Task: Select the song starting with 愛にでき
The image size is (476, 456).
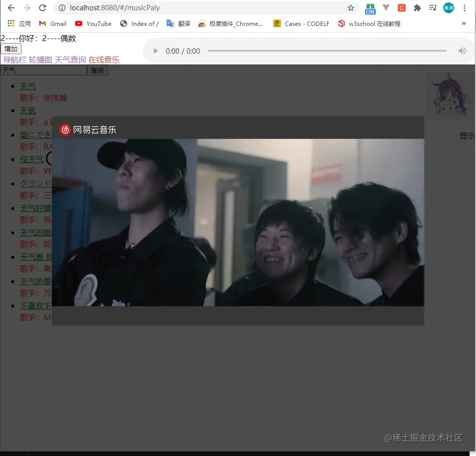Action: [x=36, y=135]
